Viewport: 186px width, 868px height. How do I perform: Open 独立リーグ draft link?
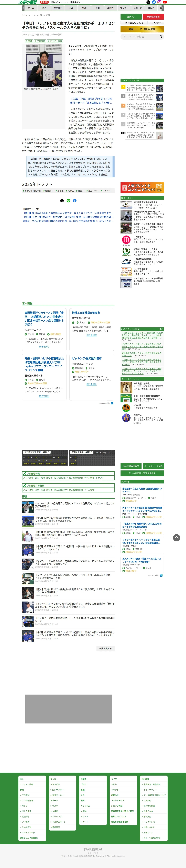pyautogui.click(x=93, y=191)
